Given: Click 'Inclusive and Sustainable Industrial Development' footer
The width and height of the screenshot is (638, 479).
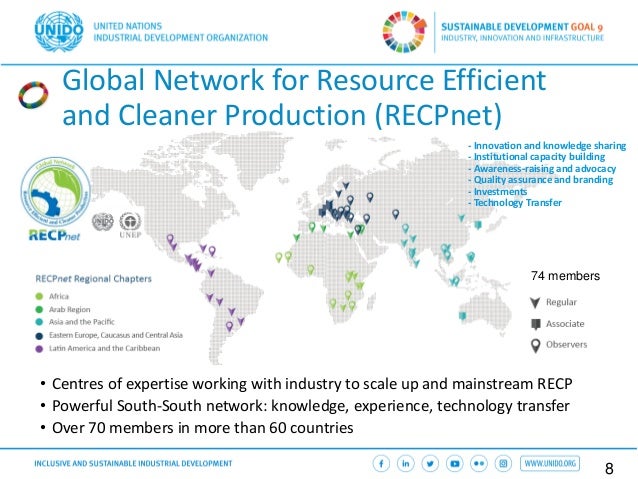Looking at the screenshot, I should click(x=133, y=464).
